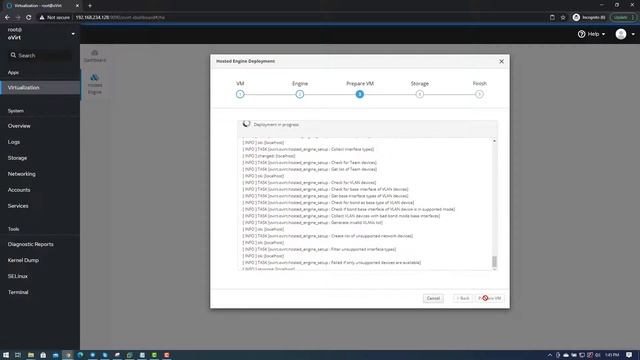This screenshot has width=640, height=360.
Task: Click the Engine wizard step circle
Action: click(x=300, y=94)
